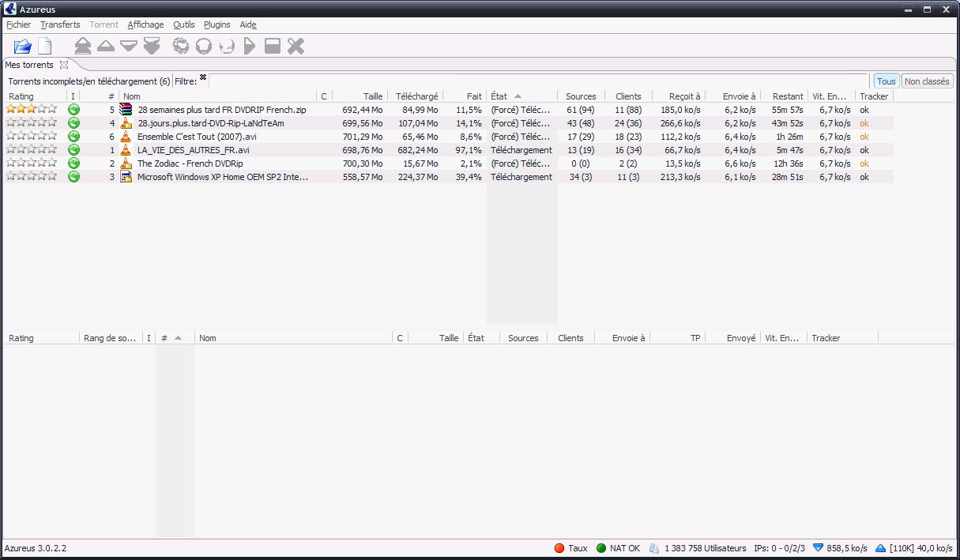Toggle the Non classés category filter
The width and height of the screenshot is (960, 560).
click(x=927, y=81)
